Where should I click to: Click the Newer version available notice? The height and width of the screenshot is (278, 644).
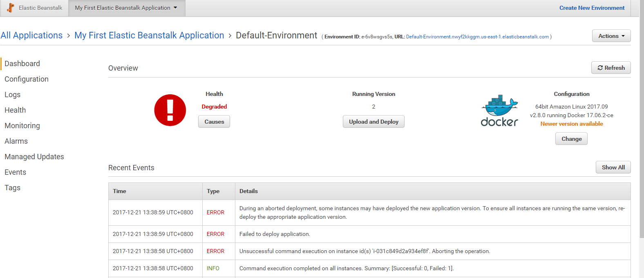click(571, 124)
